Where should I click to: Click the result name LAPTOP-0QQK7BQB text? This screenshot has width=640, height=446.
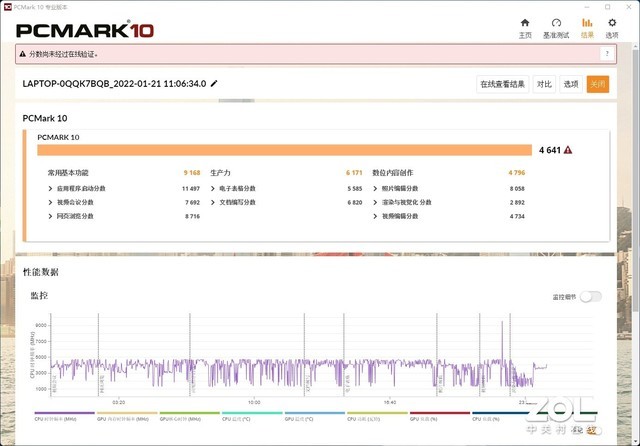point(114,84)
